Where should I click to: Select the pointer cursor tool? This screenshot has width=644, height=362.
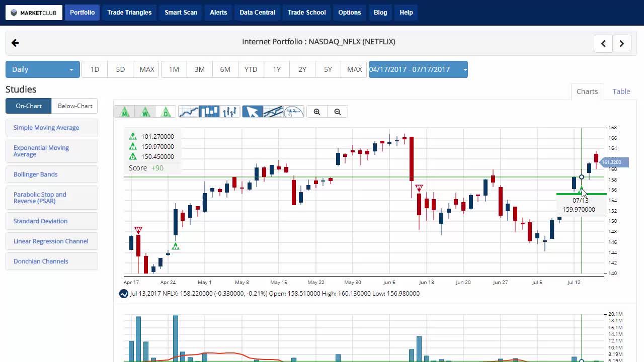252,112
